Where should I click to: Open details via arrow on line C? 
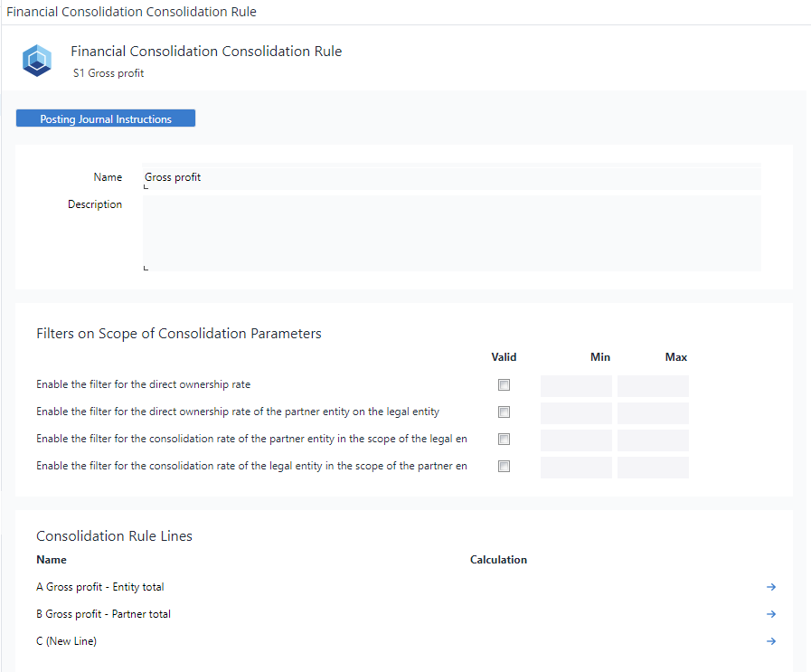point(771,641)
